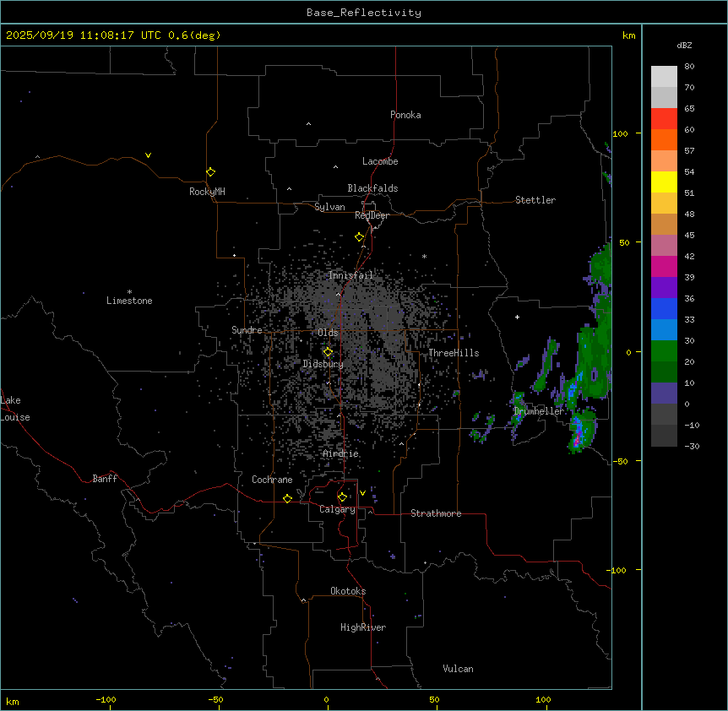Image resolution: width=728 pixels, height=711 pixels.
Task: Click the Base_Reflectivity title bar
Action: tap(363, 13)
